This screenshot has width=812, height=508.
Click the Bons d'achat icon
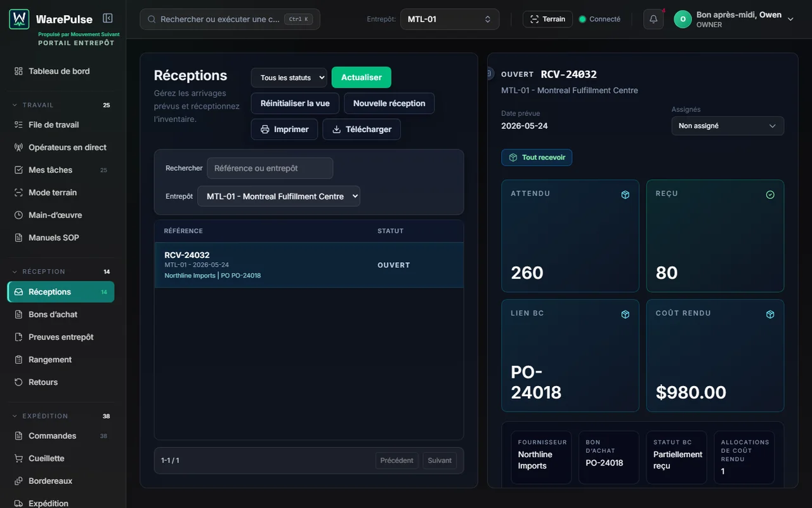[x=18, y=314]
